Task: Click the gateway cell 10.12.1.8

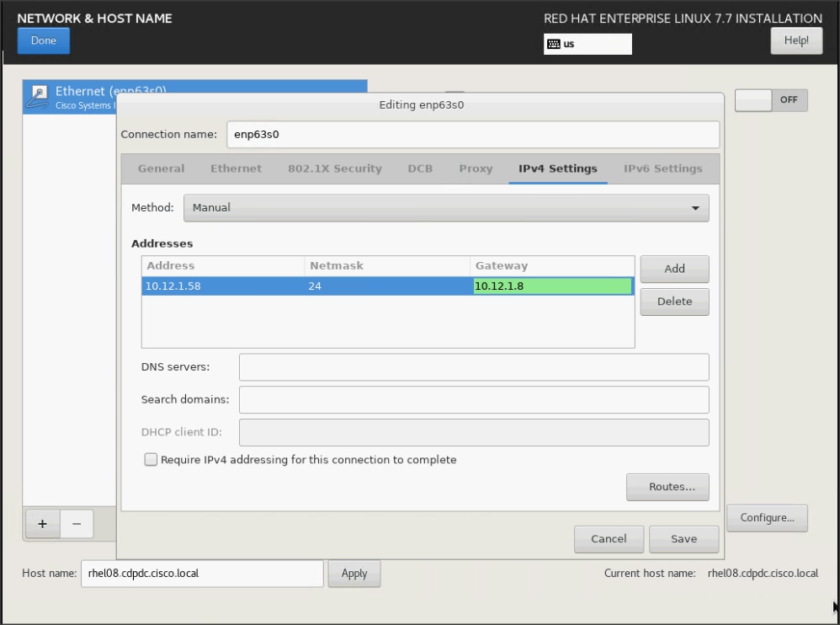Action: click(x=552, y=286)
